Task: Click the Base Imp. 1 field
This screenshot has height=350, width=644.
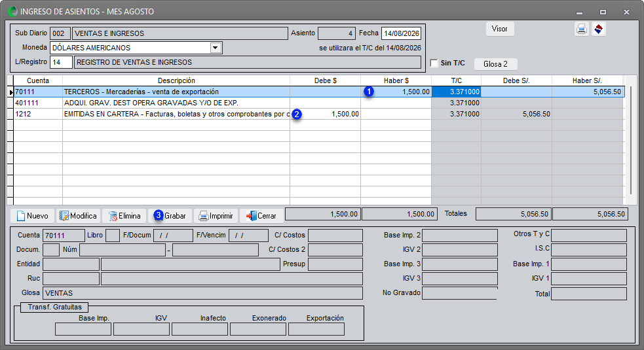Action: 589,264
